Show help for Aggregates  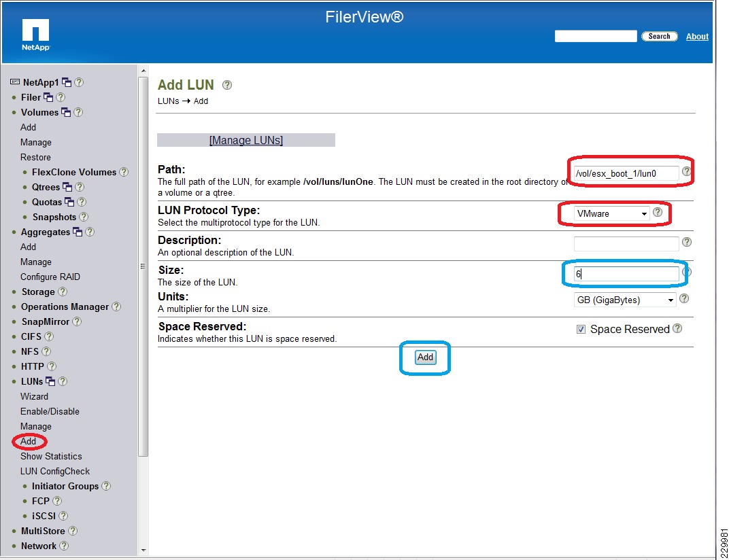90,232
